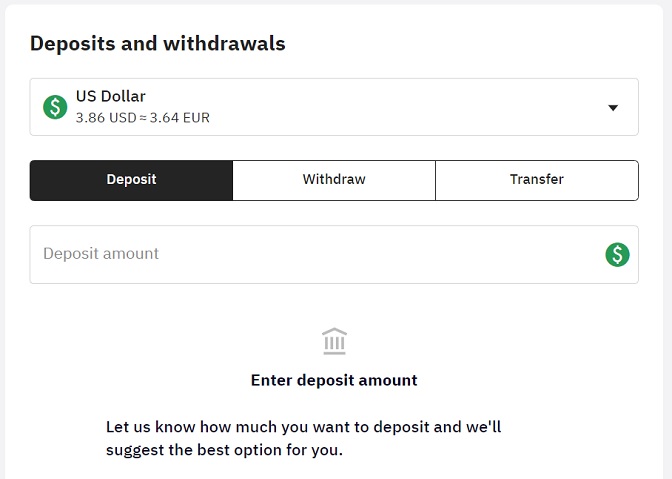This screenshot has height=479, width=672.
Task: Expand the currency dropdown arrow
Action: tap(613, 108)
